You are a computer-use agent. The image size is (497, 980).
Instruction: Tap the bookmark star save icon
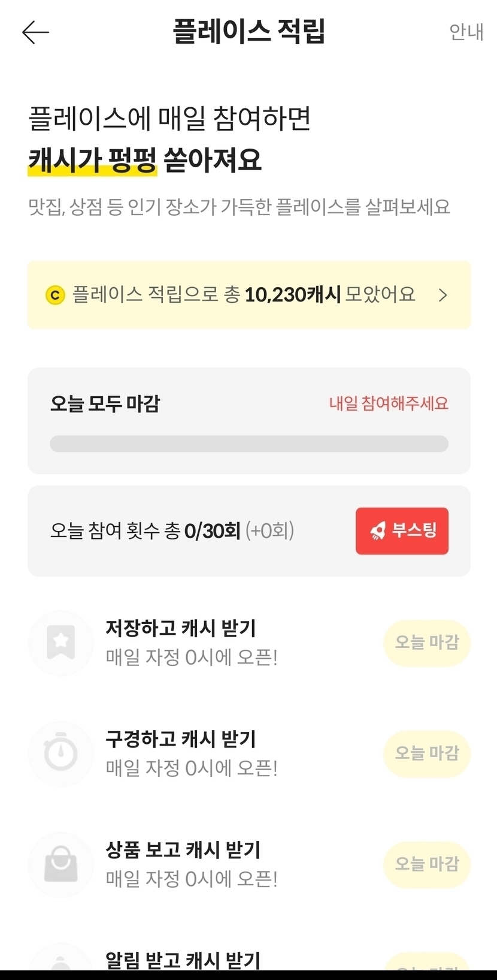[x=61, y=643]
